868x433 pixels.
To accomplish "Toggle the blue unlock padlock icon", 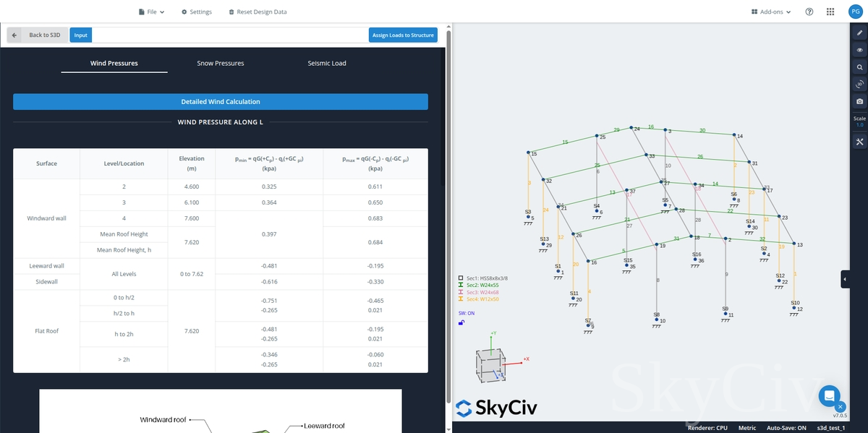I will pos(461,322).
